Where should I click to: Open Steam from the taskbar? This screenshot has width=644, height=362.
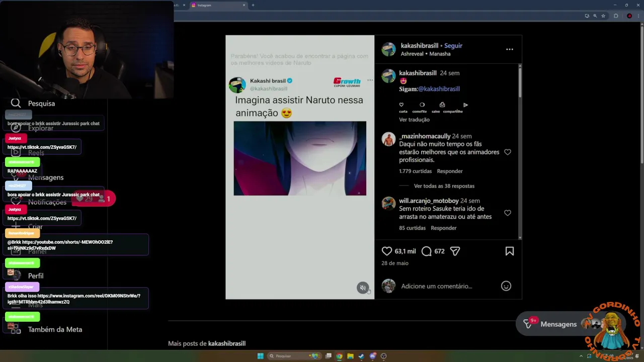point(362,356)
